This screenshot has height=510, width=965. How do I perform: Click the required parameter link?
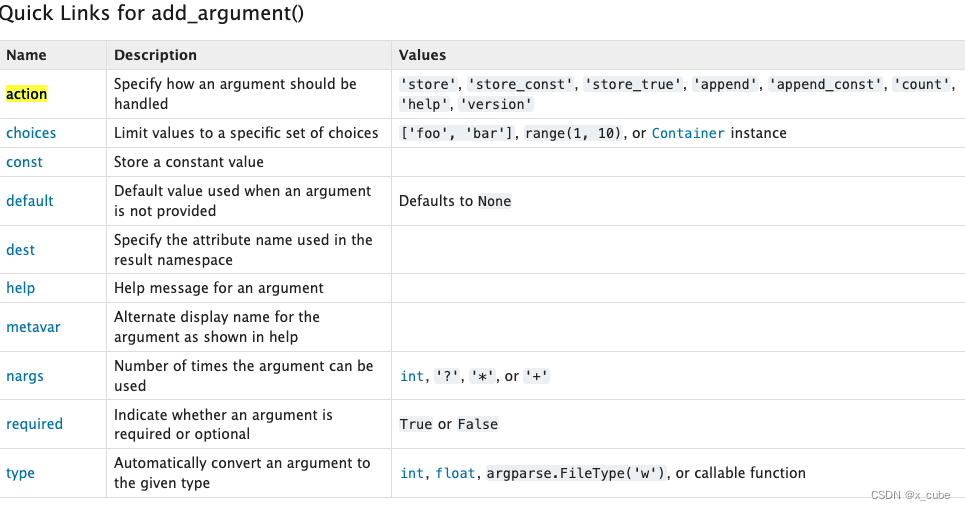click(34, 424)
